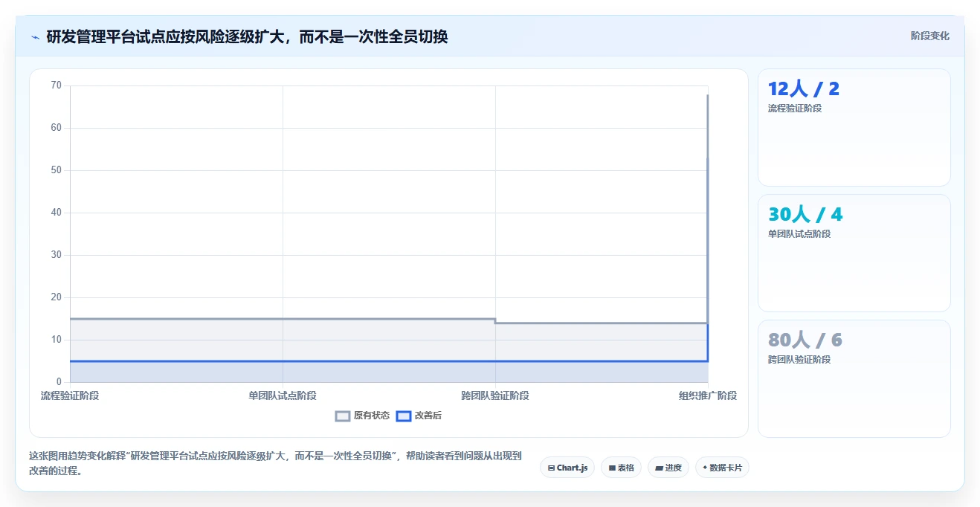Screen dimensions: 980x507
Task: Click the 流程验证阶段 card caption
Action: pos(795,109)
